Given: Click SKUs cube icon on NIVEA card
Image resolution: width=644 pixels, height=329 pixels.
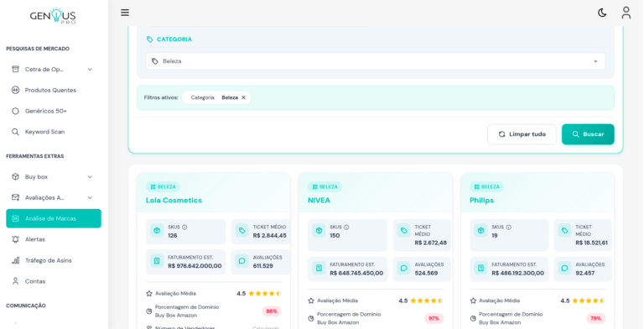Looking at the screenshot, I should tap(319, 231).
